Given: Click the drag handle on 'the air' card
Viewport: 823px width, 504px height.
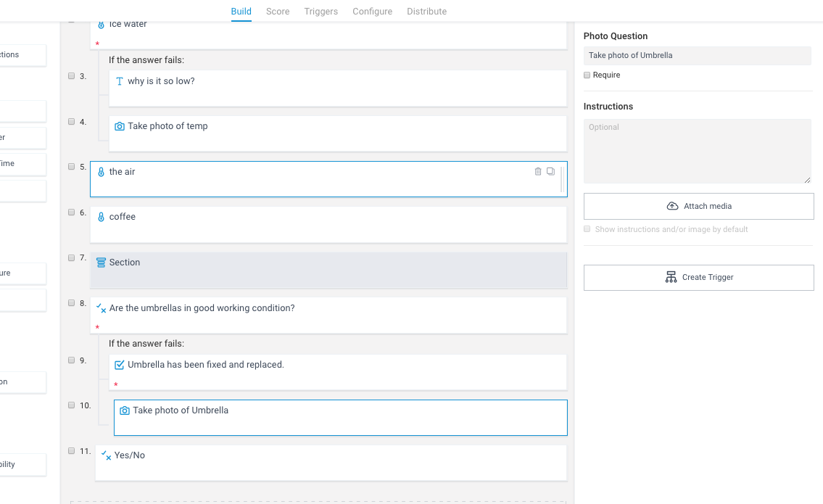Looking at the screenshot, I should tap(562, 179).
